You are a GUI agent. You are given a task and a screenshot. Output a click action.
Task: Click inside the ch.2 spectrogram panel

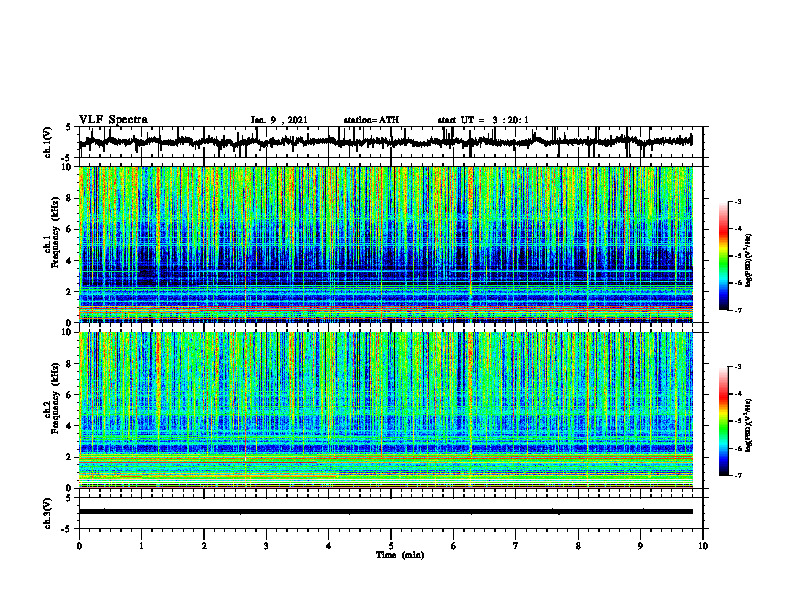pos(385,410)
